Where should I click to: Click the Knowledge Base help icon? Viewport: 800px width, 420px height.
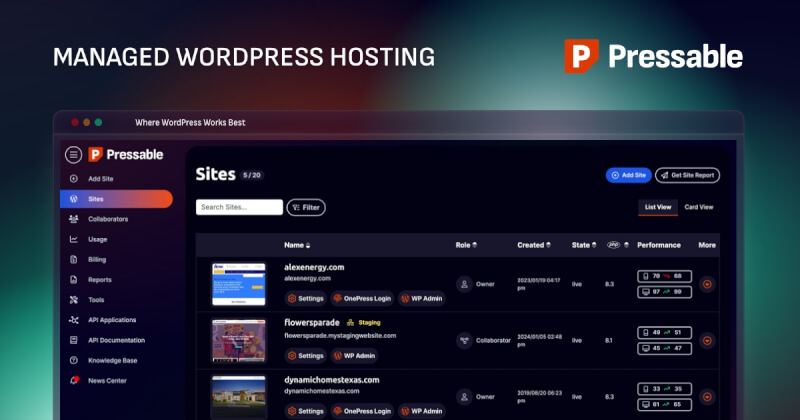(73, 360)
